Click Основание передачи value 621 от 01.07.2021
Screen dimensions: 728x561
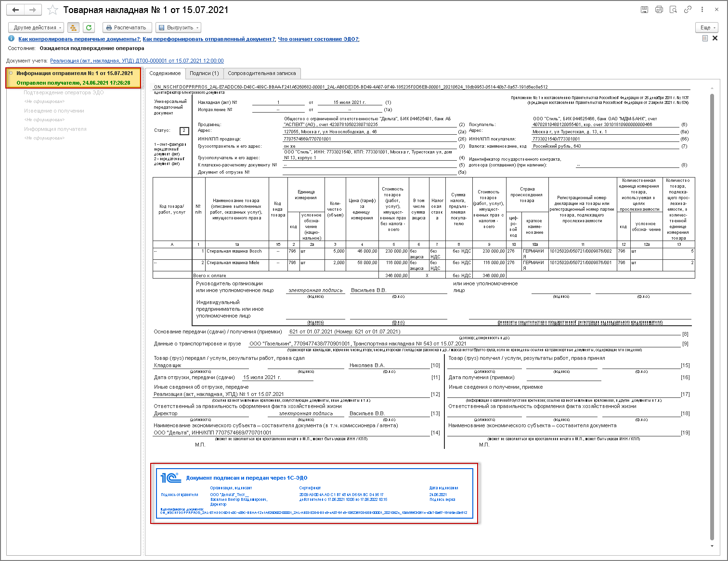pos(345,331)
